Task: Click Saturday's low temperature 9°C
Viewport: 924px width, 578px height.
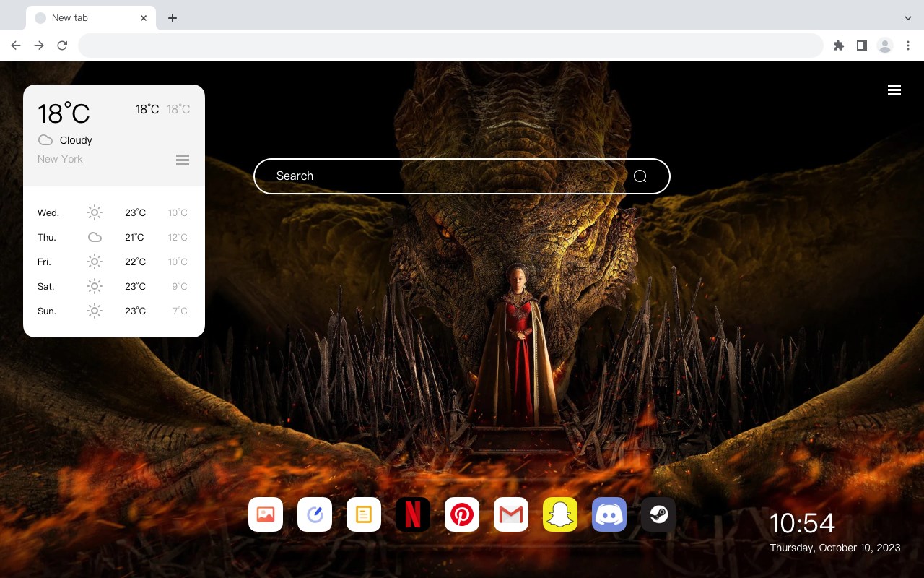Action: (180, 286)
